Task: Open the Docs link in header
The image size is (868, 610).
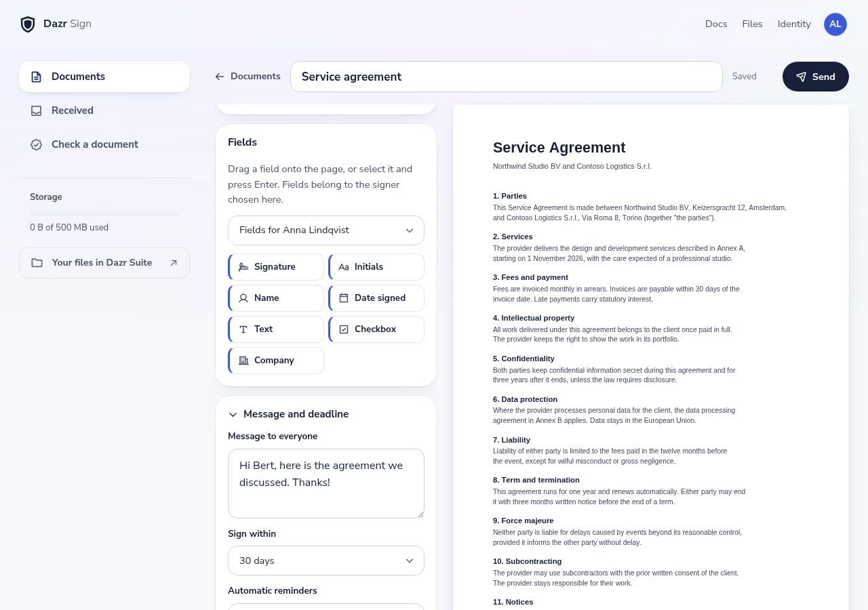Action: coord(716,24)
